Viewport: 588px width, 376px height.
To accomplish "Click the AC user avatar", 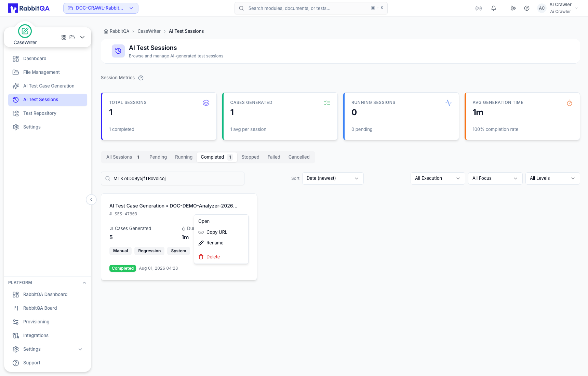I will (542, 8).
